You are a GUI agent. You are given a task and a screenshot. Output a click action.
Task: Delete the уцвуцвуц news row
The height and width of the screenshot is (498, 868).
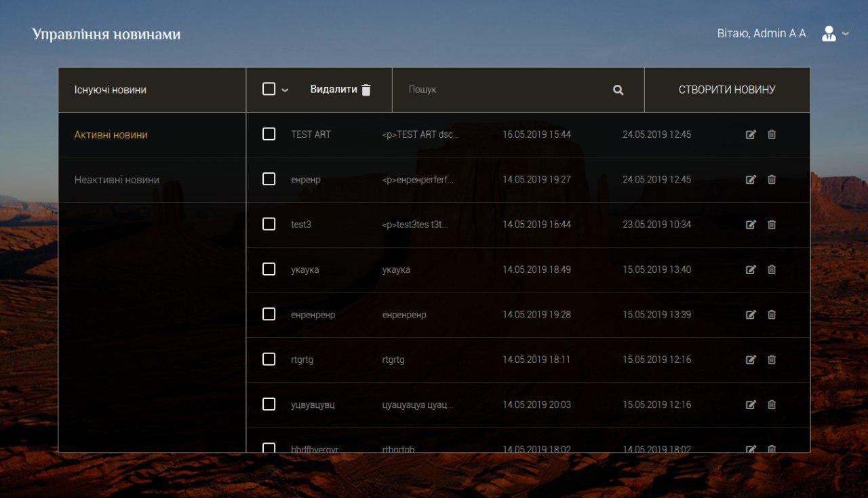[x=772, y=404]
